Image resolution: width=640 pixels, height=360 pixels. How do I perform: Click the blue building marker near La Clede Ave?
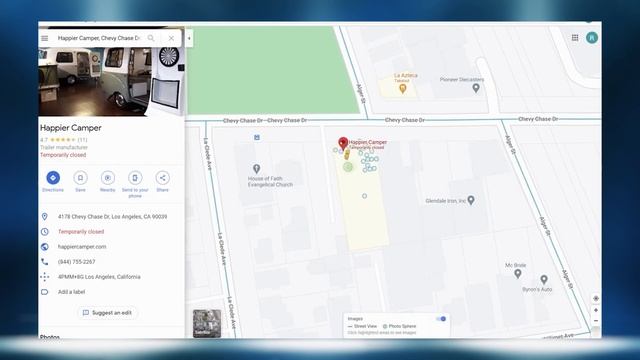[x=257, y=138]
